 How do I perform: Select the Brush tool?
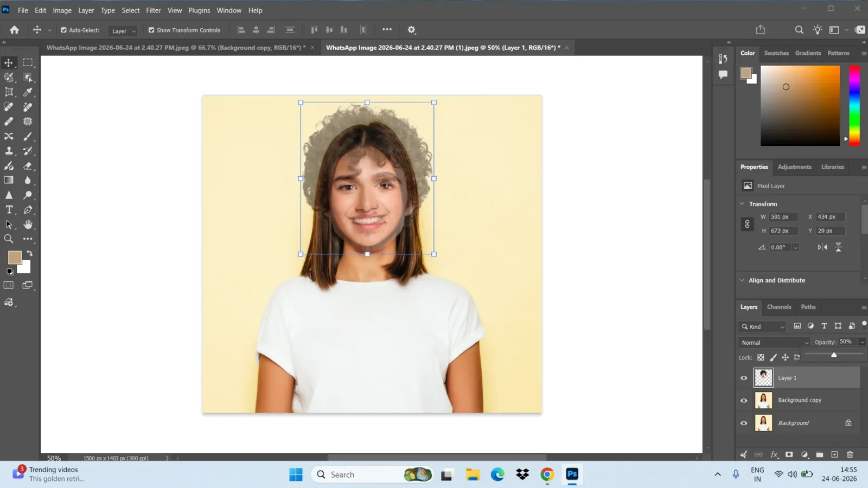(28, 136)
